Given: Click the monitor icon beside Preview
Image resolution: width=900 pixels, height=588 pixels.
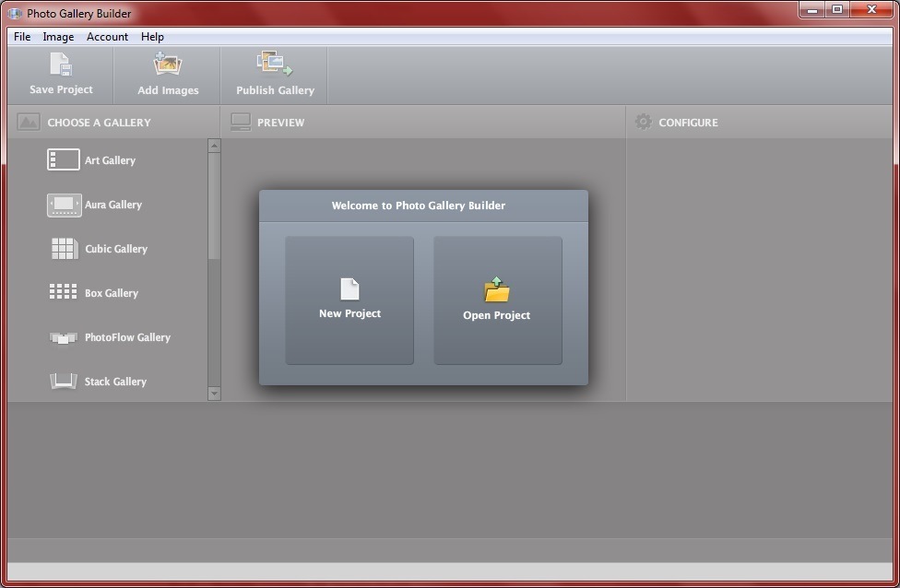Looking at the screenshot, I should 242,121.
